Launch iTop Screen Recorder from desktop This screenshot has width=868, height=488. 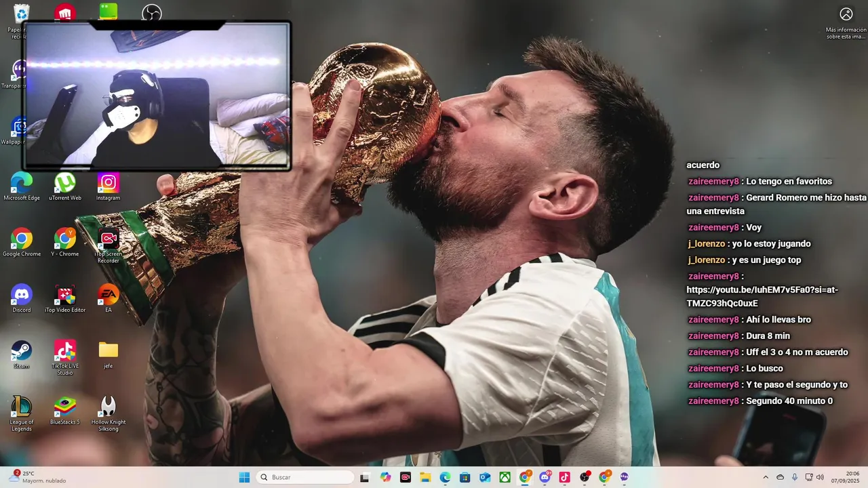(108, 246)
